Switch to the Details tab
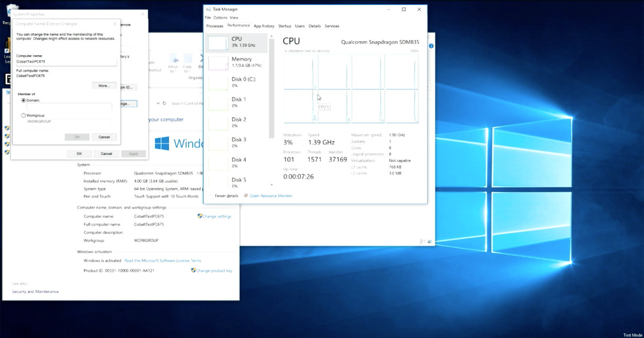Image resolution: width=644 pixels, height=338 pixels. (315, 26)
